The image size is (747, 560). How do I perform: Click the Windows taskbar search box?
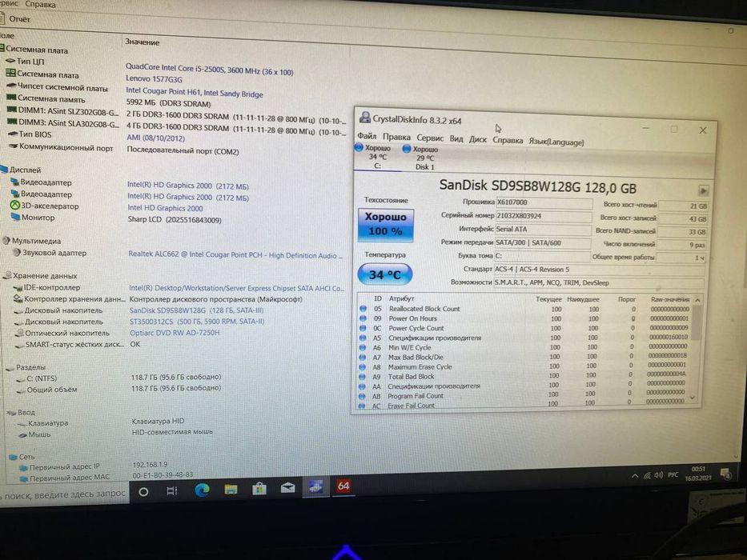click(64, 494)
